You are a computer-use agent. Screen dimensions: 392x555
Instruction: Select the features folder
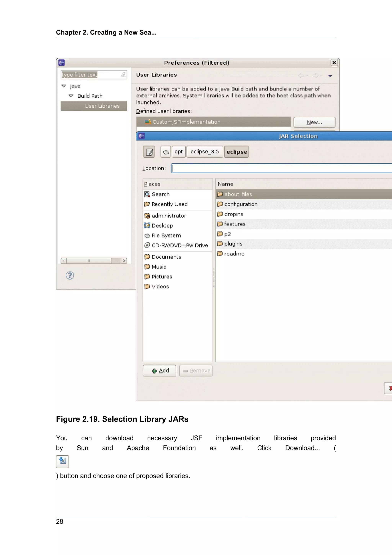(x=304, y=224)
